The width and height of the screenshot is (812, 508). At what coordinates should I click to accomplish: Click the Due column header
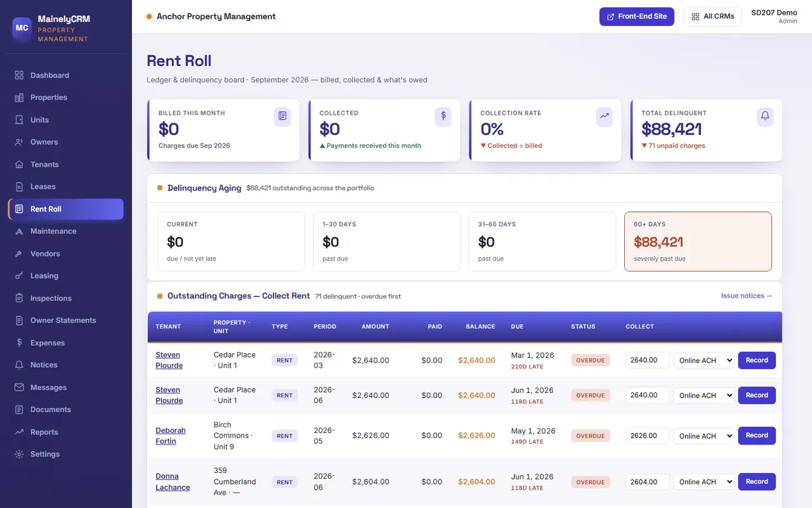[x=517, y=326]
